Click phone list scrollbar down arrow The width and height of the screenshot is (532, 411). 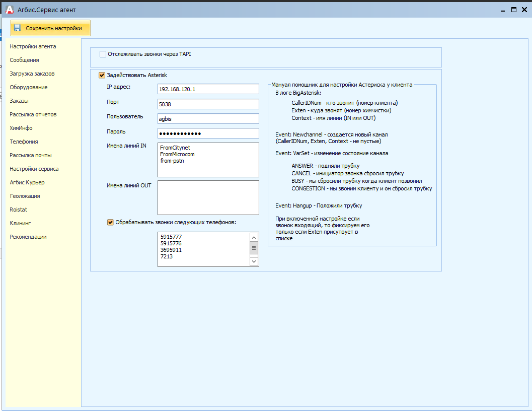click(254, 261)
